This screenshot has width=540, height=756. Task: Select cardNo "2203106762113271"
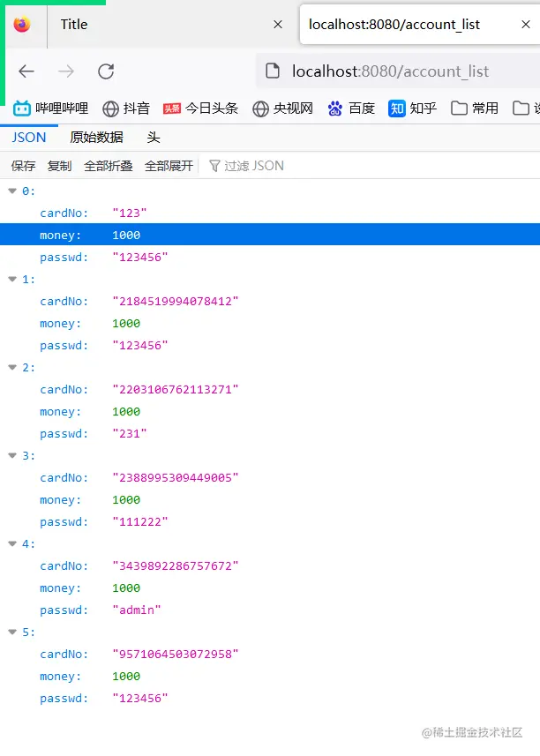coord(176,389)
